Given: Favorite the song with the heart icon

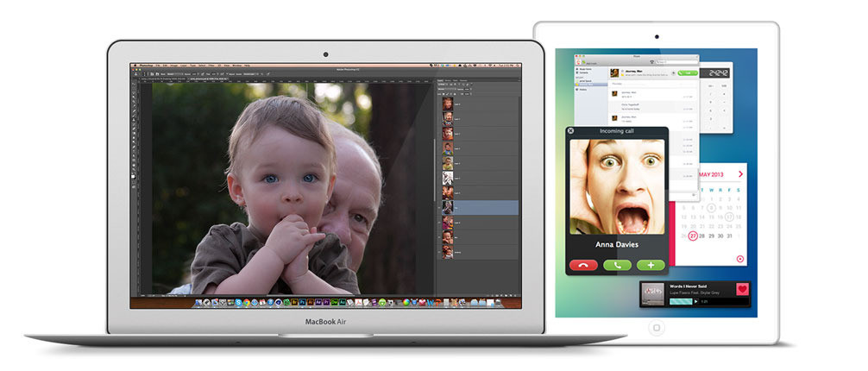Looking at the screenshot, I should 741,288.
